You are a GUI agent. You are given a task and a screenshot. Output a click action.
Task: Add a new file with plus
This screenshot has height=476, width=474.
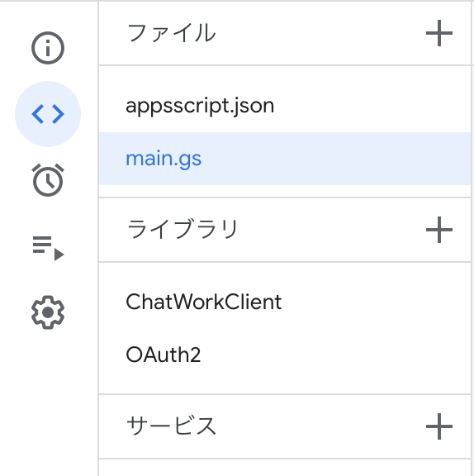[x=439, y=33]
